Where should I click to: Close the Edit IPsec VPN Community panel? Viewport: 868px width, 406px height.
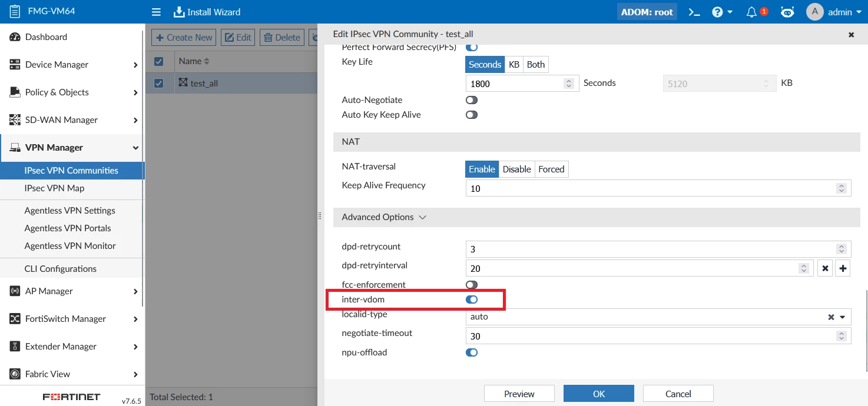(x=851, y=35)
